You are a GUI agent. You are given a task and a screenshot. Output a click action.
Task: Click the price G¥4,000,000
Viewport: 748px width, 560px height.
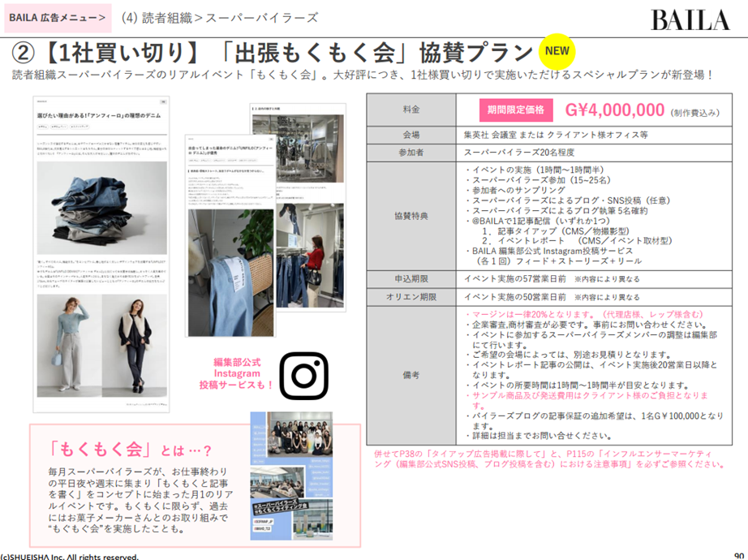[614, 110]
